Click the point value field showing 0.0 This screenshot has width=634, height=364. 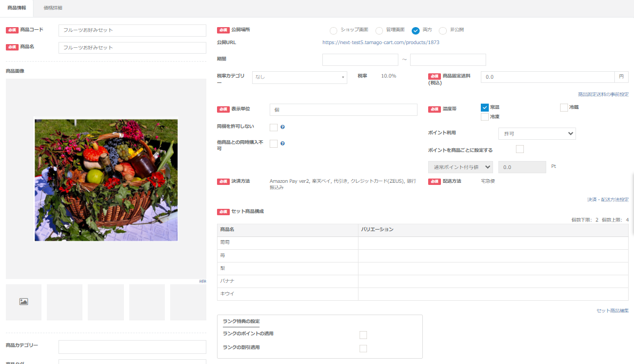click(522, 167)
